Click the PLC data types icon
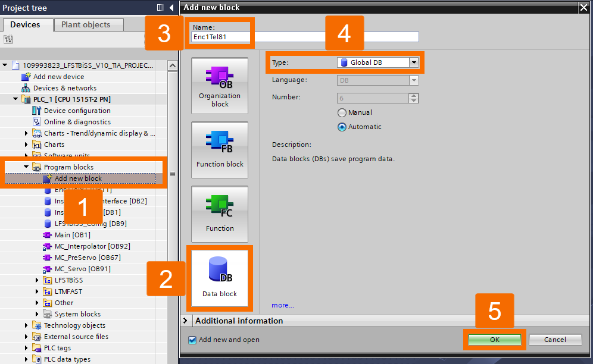 pos(37,359)
